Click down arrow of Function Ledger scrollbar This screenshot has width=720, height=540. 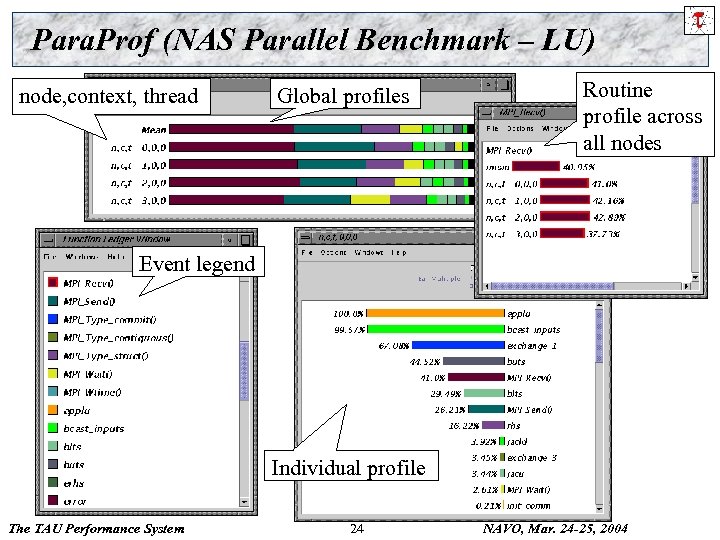click(244, 502)
